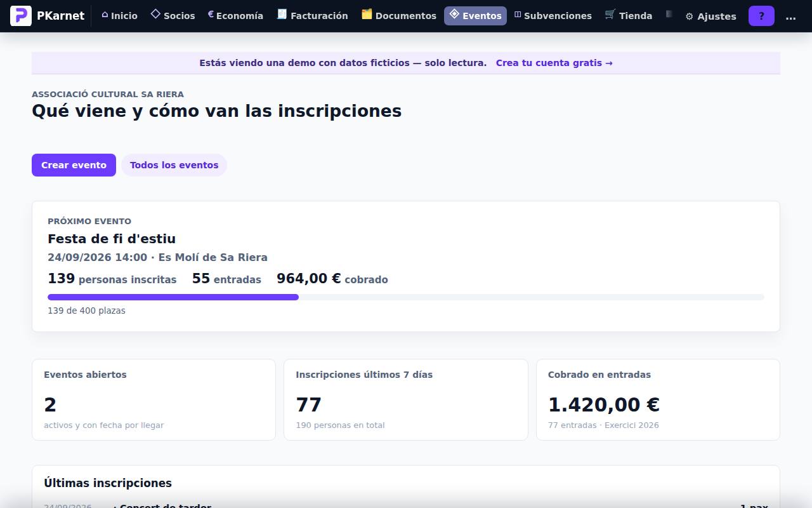The height and width of the screenshot is (508, 812).
Task: Go to Tienda section
Action: click(x=629, y=16)
